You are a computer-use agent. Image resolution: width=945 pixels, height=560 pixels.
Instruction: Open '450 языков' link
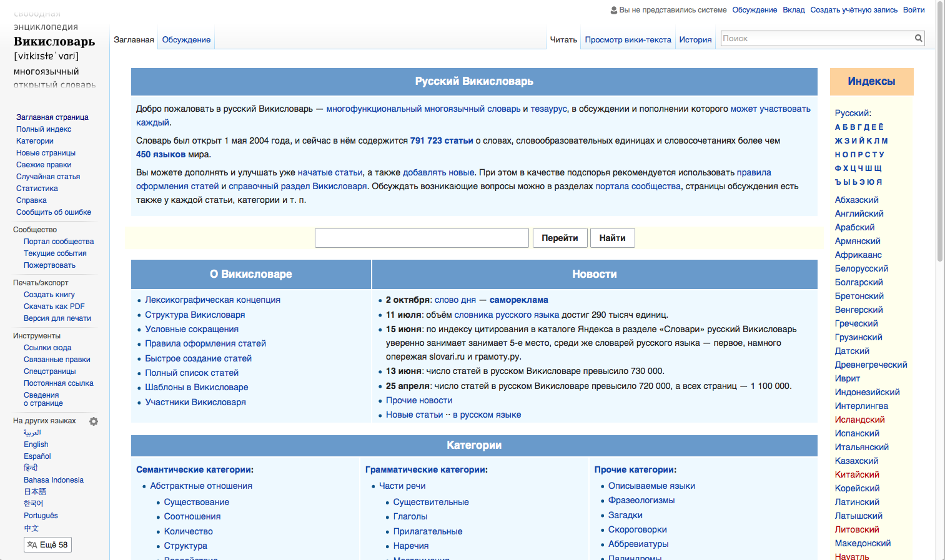coord(161,154)
